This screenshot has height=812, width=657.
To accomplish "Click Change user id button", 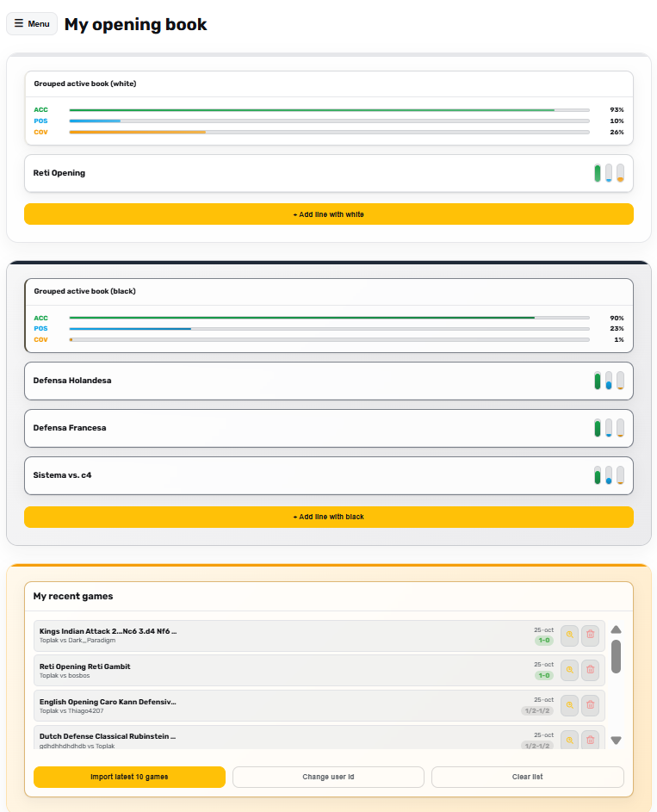I will click(328, 777).
